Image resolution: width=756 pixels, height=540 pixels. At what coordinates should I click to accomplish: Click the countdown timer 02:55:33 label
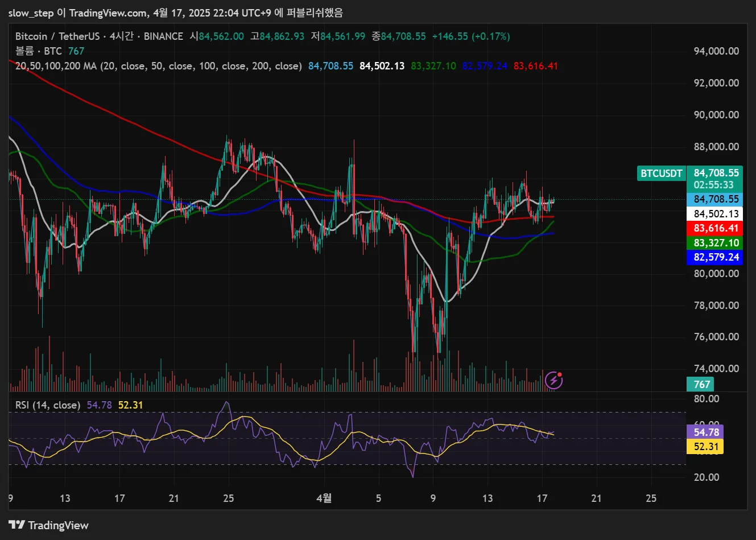pos(713,185)
